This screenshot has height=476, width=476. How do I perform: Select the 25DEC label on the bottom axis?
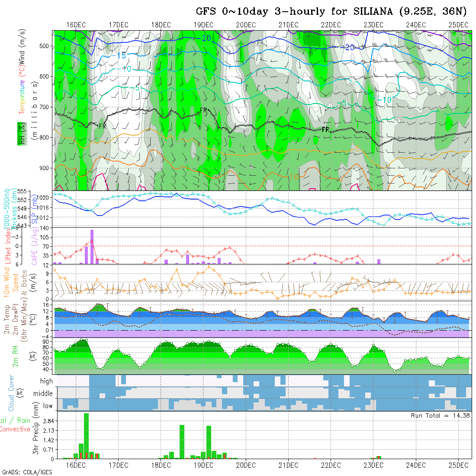click(458, 465)
